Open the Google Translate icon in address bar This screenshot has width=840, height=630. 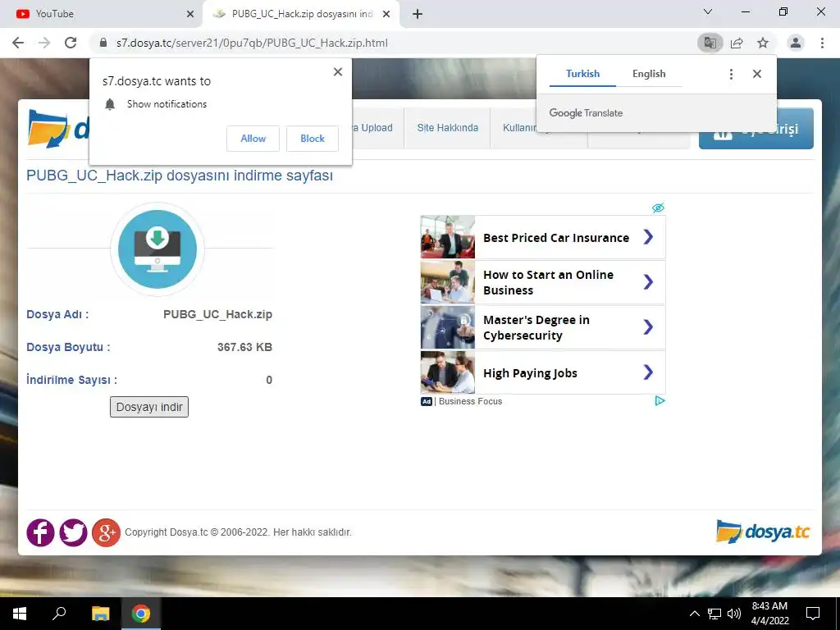pos(710,43)
